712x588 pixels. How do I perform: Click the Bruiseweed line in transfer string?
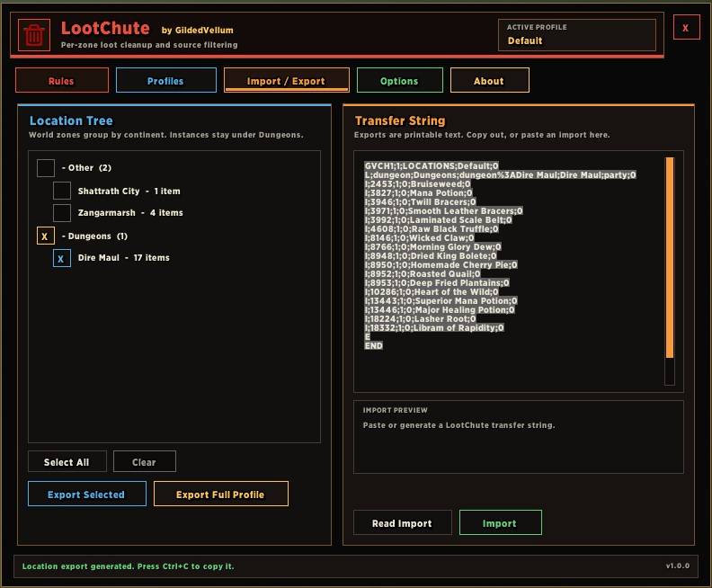click(417, 184)
